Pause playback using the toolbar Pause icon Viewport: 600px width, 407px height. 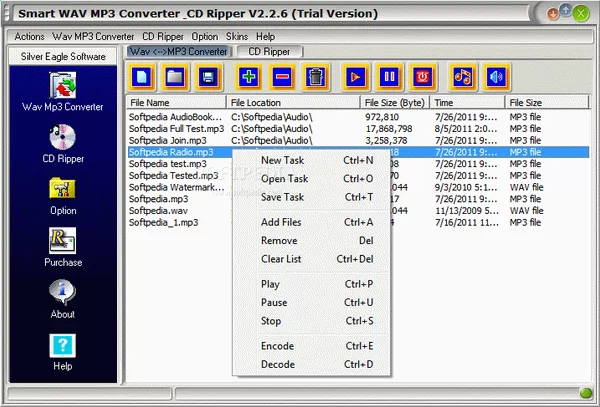point(388,76)
